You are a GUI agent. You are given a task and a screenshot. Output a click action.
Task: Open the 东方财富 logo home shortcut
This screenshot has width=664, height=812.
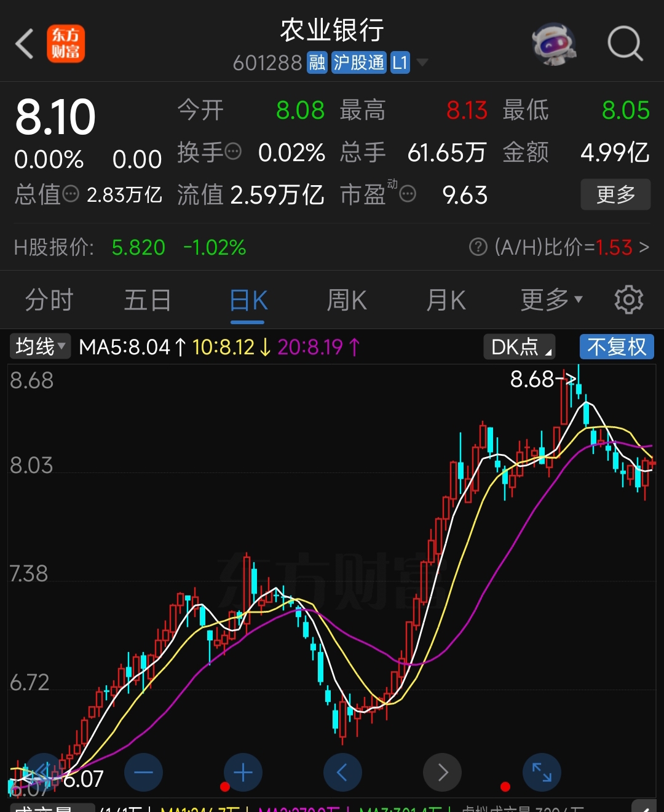pos(66,44)
